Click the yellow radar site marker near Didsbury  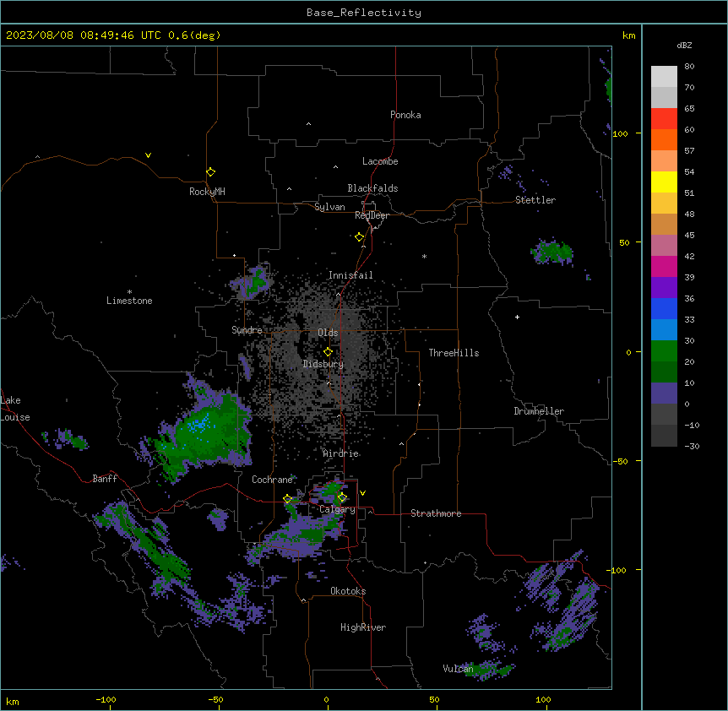328,351
